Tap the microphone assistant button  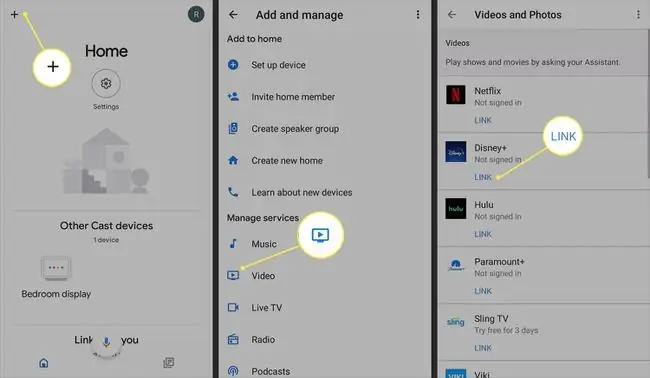pos(106,342)
